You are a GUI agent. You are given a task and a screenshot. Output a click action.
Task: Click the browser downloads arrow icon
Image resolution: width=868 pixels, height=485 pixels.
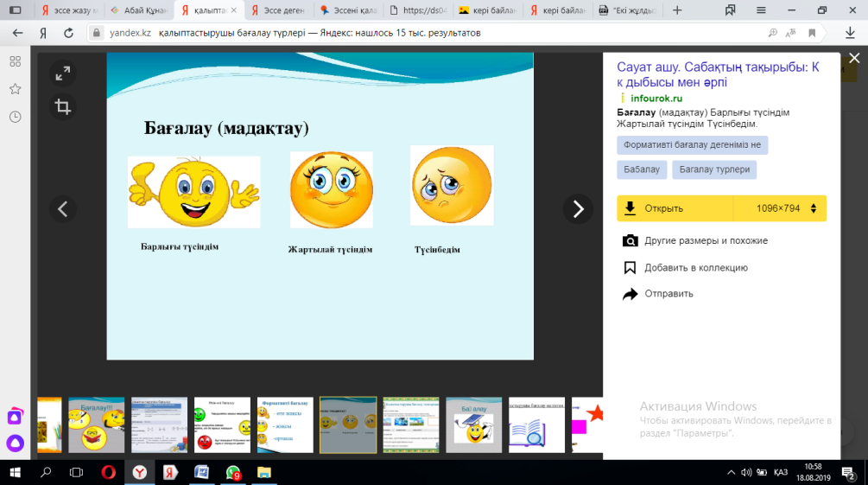click(x=850, y=33)
